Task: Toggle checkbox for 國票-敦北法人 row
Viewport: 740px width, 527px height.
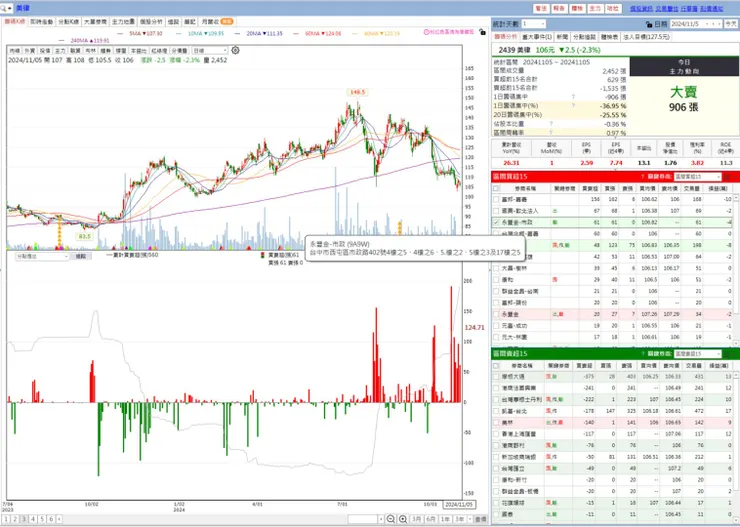Action: coord(496,211)
